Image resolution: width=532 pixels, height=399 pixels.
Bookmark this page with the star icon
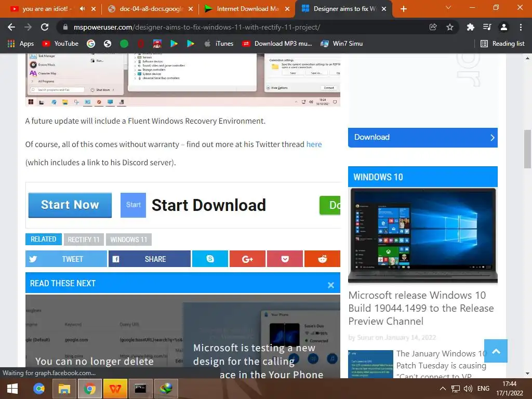(x=449, y=27)
